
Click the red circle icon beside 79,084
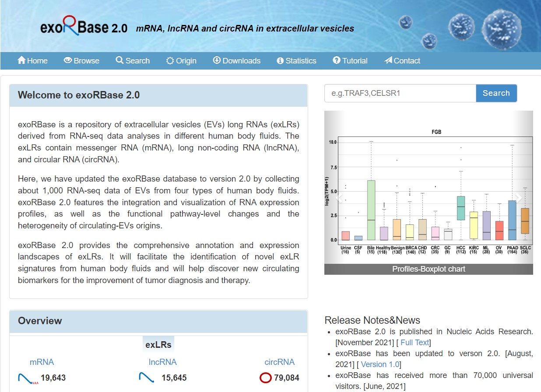tap(266, 378)
